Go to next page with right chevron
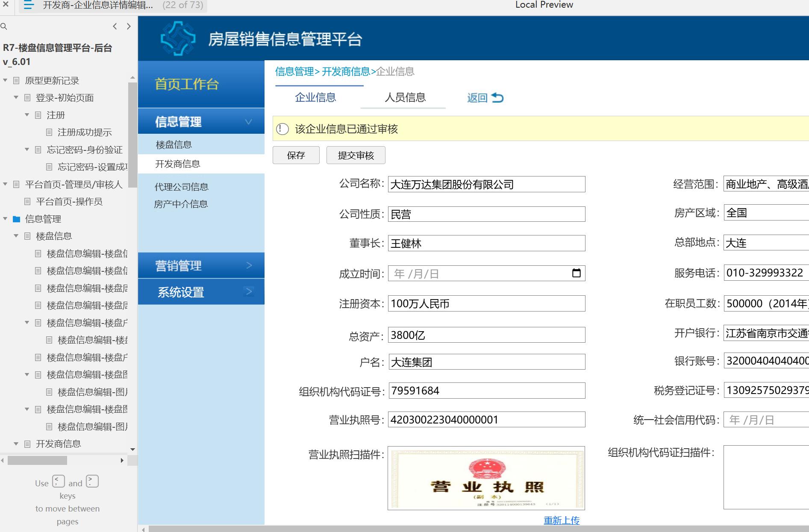This screenshot has width=809, height=532. click(x=129, y=26)
